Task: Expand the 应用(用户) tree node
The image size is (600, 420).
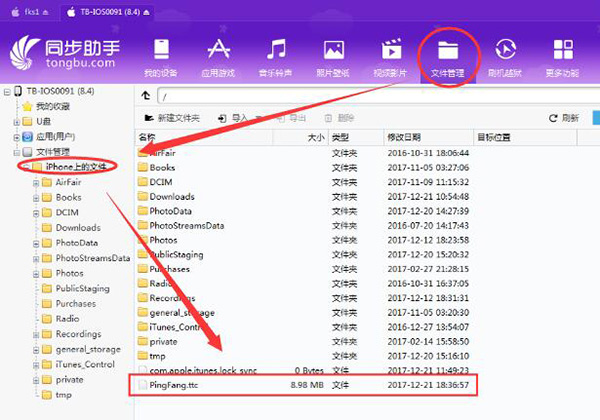Action: click(16, 137)
